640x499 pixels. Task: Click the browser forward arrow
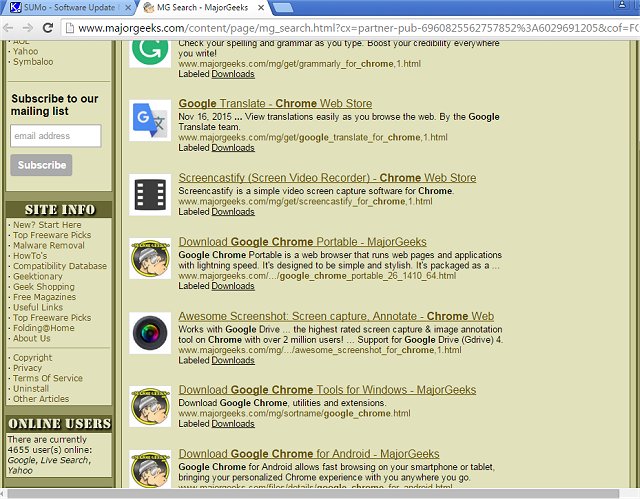[x=27, y=28]
